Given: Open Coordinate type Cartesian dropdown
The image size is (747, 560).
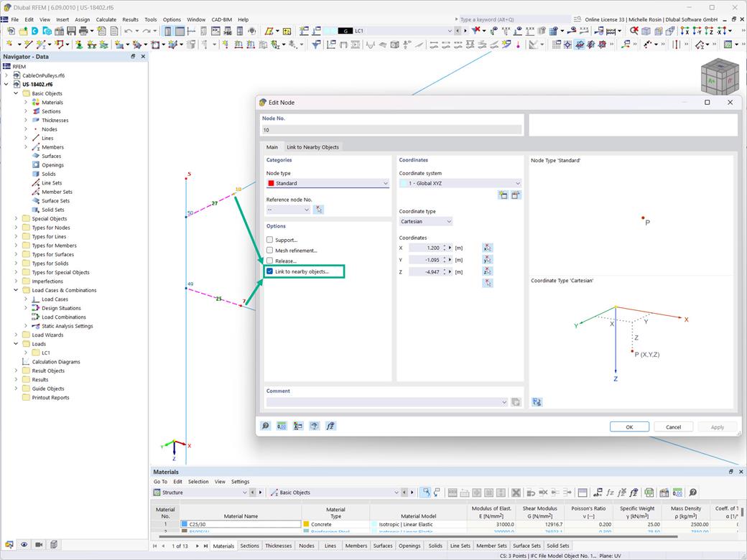Looking at the screenshot, I should pos(426,221).
